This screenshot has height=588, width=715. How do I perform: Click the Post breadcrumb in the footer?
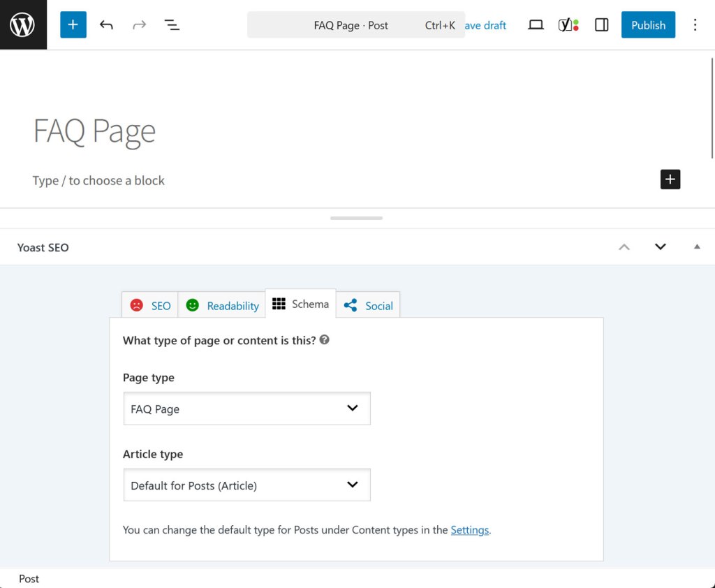(29, 578)
